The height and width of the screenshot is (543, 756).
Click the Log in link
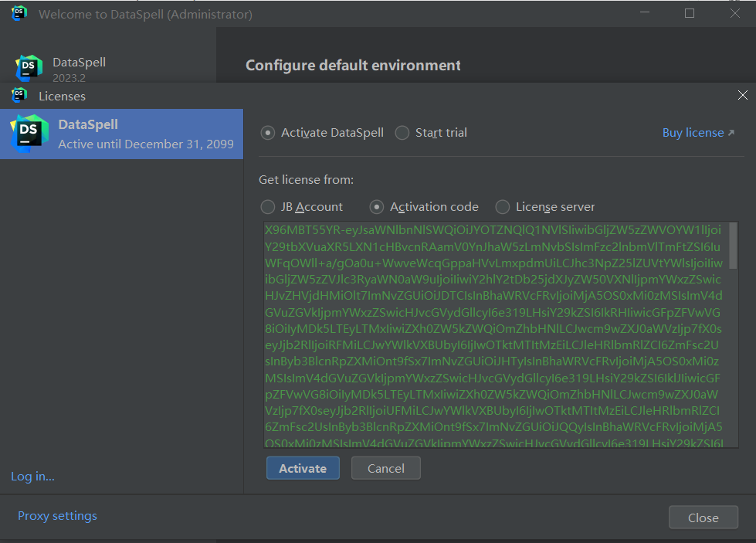[32, 476]
